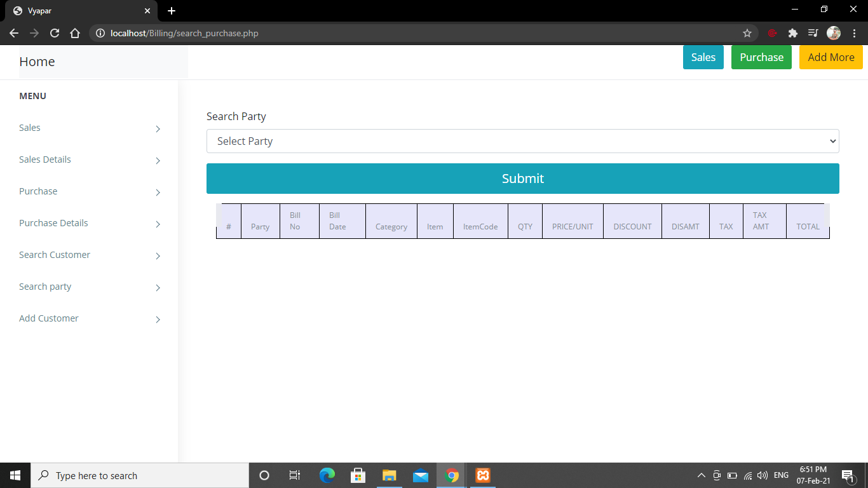Expand the Purchase menu chevron in sidebar

point(158,193)
